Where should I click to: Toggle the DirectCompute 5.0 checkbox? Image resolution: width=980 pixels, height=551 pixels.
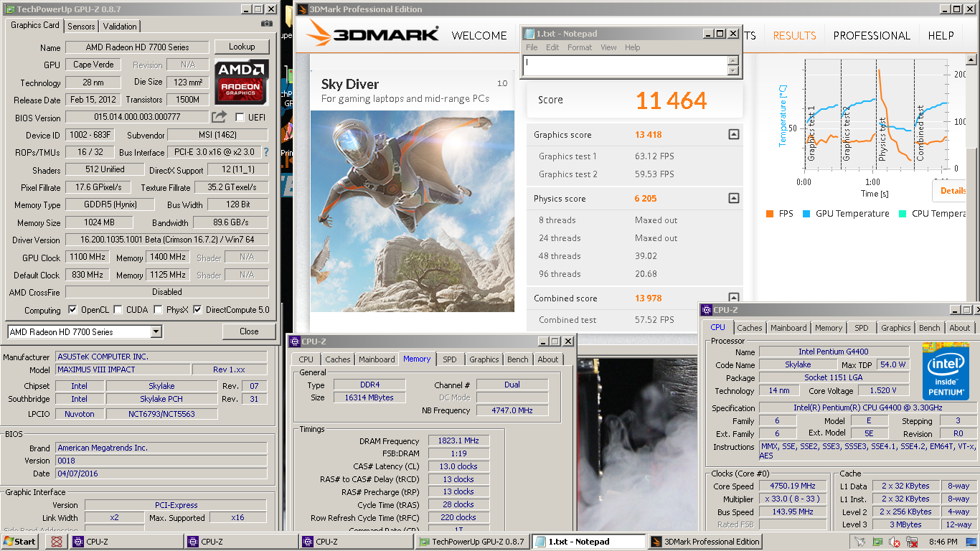[197, 310]
